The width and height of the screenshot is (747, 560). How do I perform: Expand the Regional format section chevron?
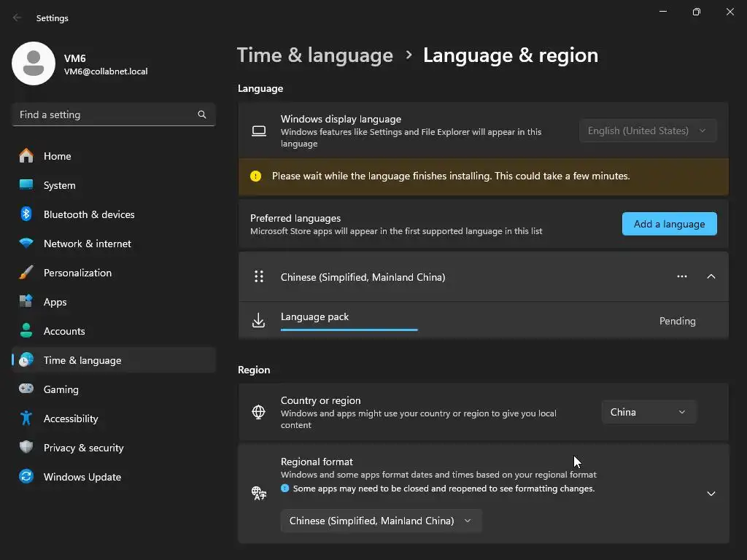711,494
